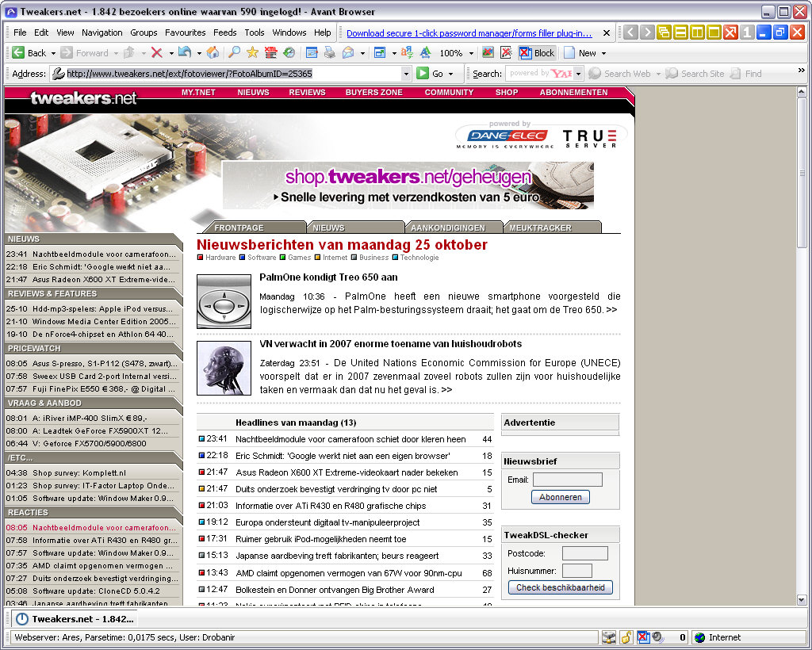Screen dimensions: 812x650
Task: Click the network proxy status bar icon
Action: (610, 637)
